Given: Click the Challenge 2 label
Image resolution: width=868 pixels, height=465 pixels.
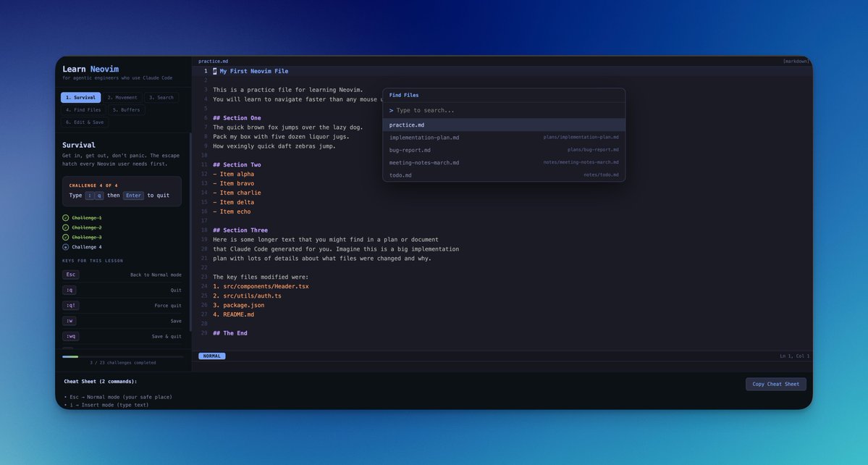Looking at the screenshot, I should (x=87, y=227).
